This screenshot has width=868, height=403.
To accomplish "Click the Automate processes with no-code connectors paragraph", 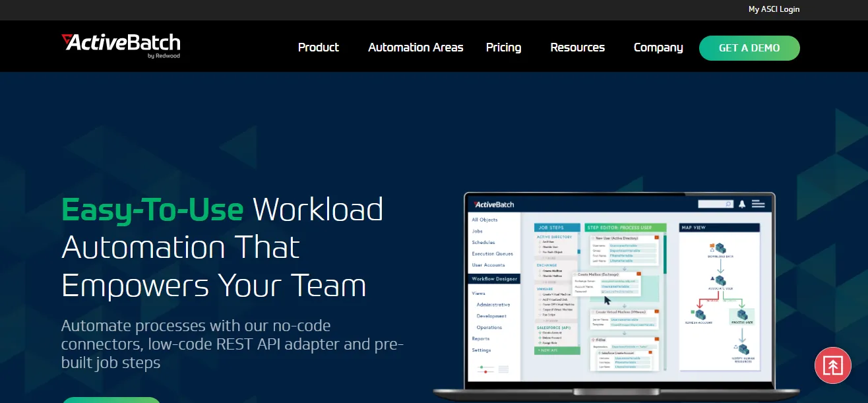I will click(232, 344).
